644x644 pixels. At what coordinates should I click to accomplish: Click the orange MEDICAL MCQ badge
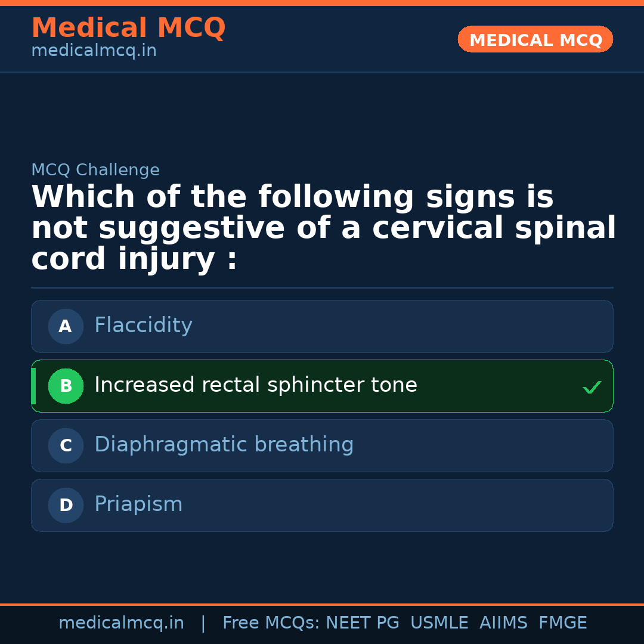click(x=535, y=39)
